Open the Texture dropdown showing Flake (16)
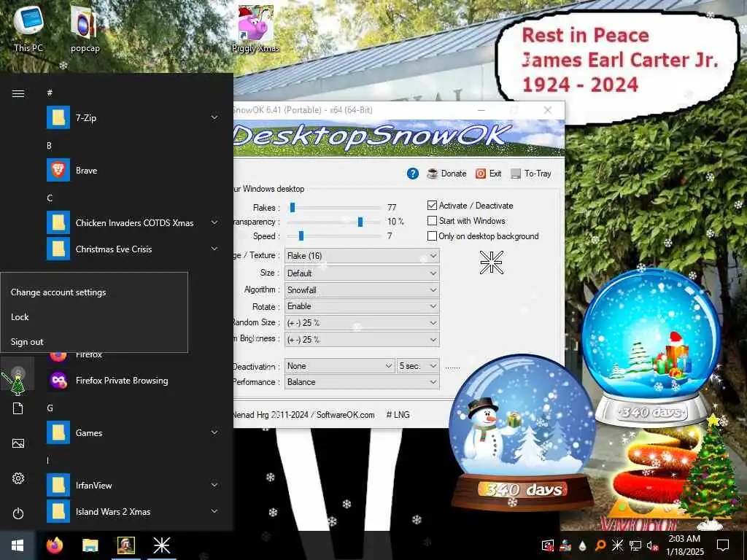Viewport: 747px width, 560px height. (362, 256)
